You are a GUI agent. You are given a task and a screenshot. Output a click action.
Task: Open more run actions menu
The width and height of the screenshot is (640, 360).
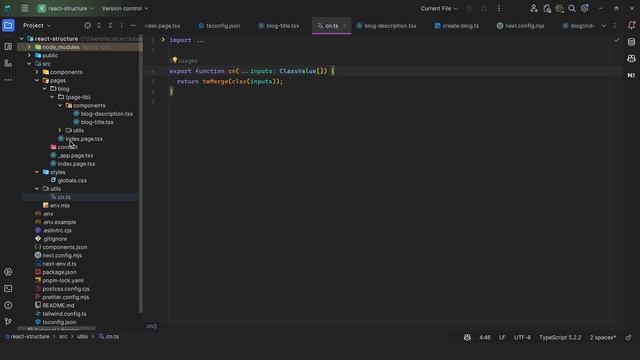(x=499, y=9)
